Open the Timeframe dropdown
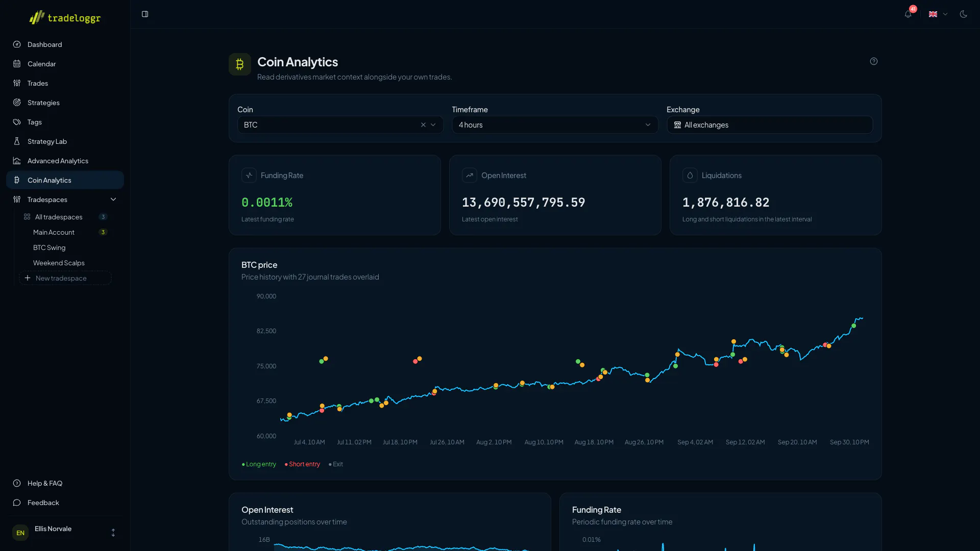The height and width of the screenshot is (551, 980). coord(555,125)
